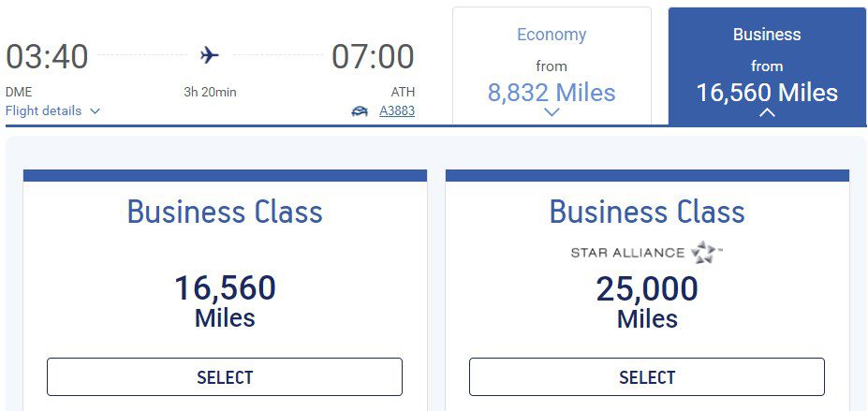This screenshot has height=411, width=868.
Task: Click the 16,560 Miles price in left card
Action: [x=225, y=302]
